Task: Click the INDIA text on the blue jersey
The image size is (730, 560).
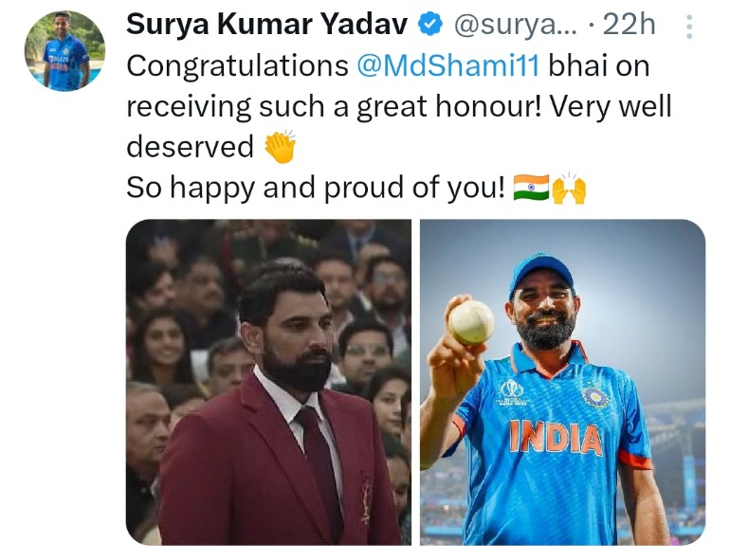Action: (556, 437)
